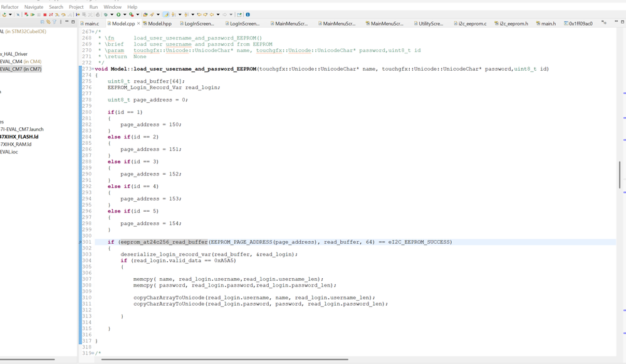
Task: Collapse the comment block at line 267
Action: pos(93,31)
